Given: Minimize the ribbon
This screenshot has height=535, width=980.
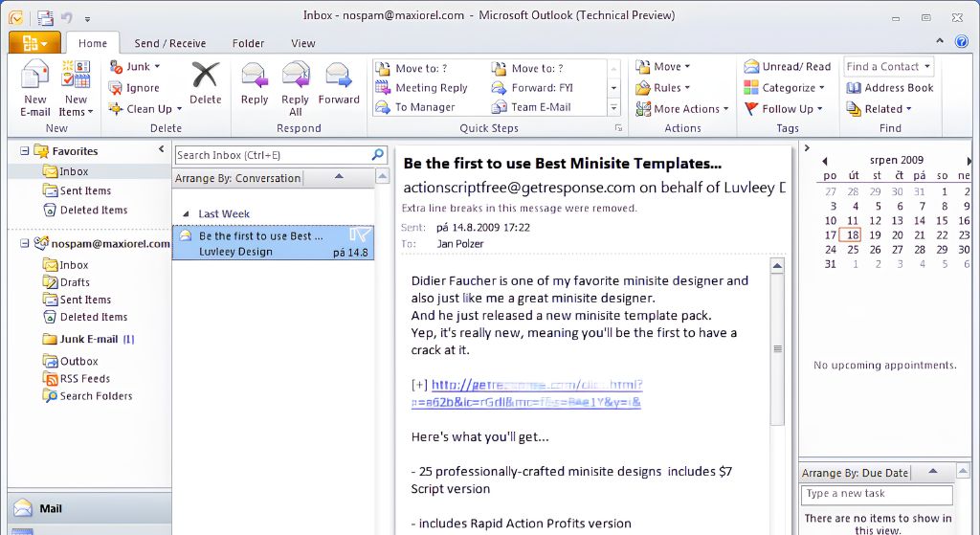Looking at the screenshot, I should click(x=940, y=41).
